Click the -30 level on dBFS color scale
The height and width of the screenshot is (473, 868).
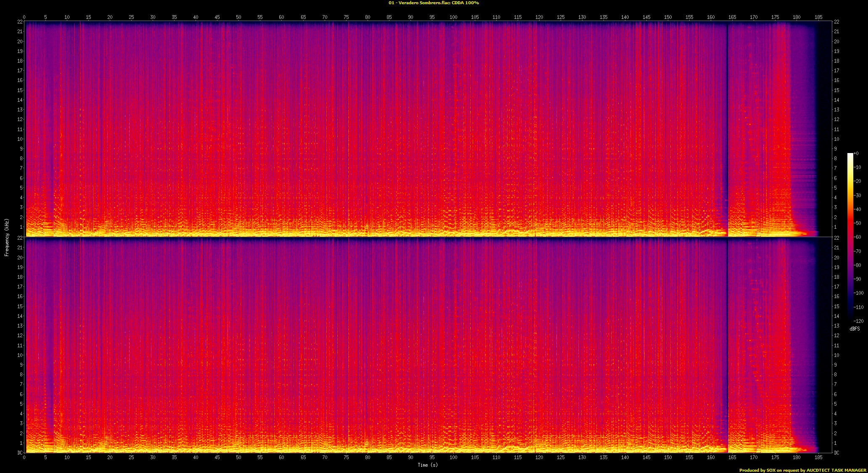coord(857,195)
